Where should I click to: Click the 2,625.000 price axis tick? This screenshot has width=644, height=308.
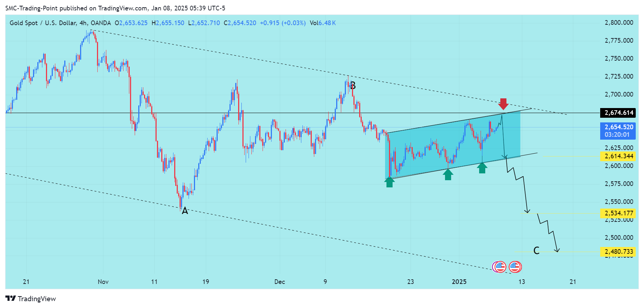619,148
